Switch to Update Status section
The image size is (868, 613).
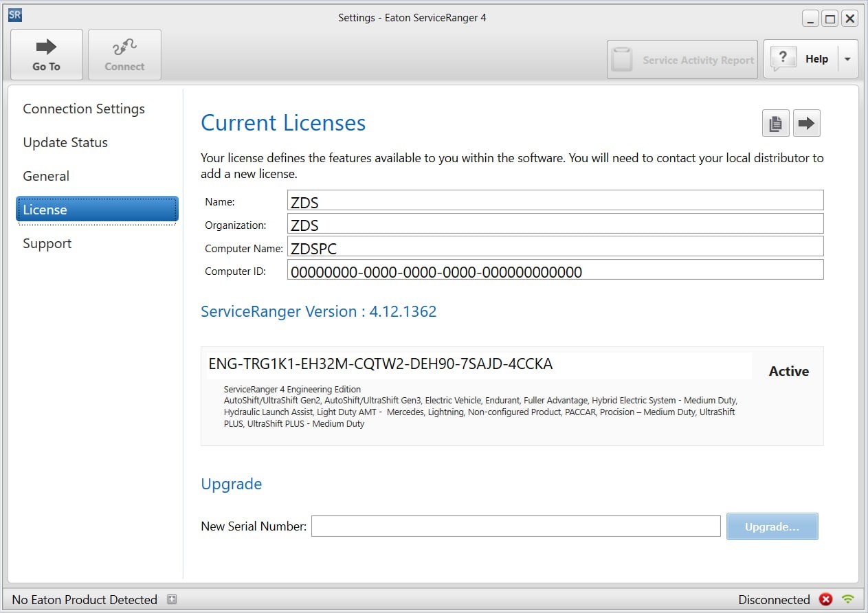point(65,142)
